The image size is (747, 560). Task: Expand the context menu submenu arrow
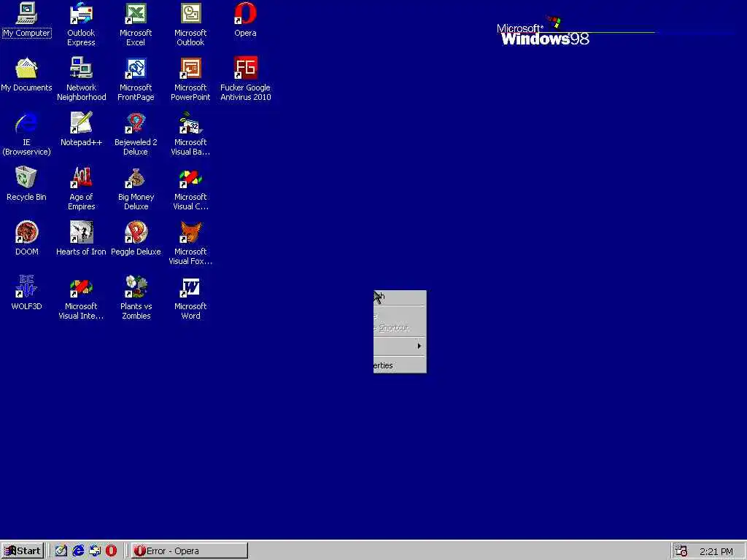(419, 346)
